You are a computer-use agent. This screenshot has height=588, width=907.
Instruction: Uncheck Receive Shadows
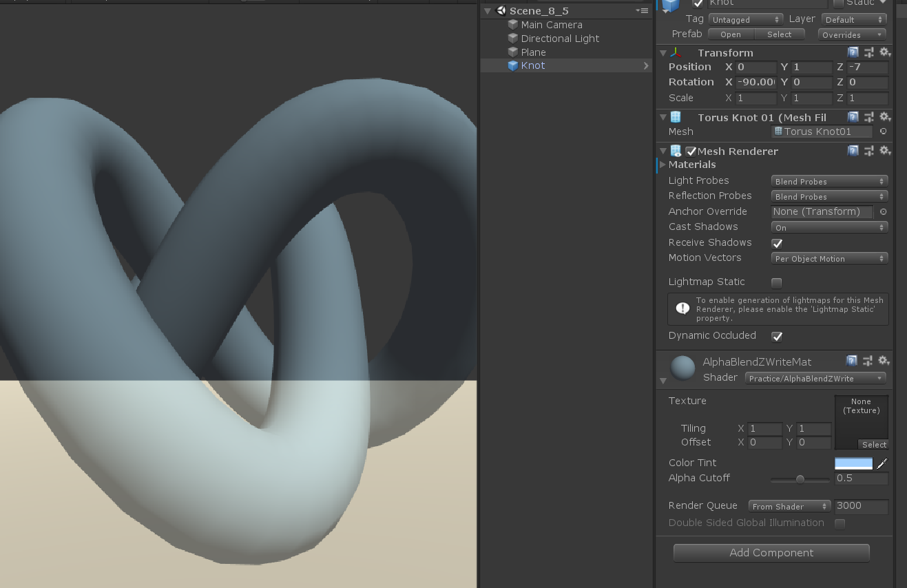click(x=777, y=243)
